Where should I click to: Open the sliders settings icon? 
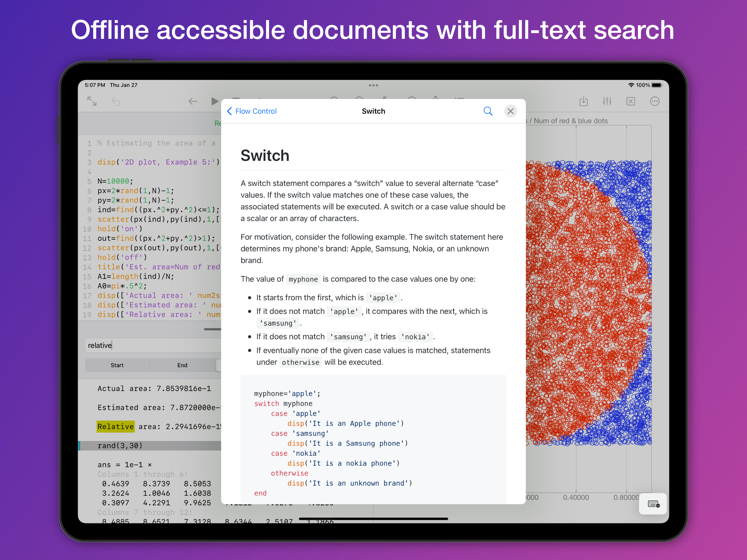click(607, 101)
